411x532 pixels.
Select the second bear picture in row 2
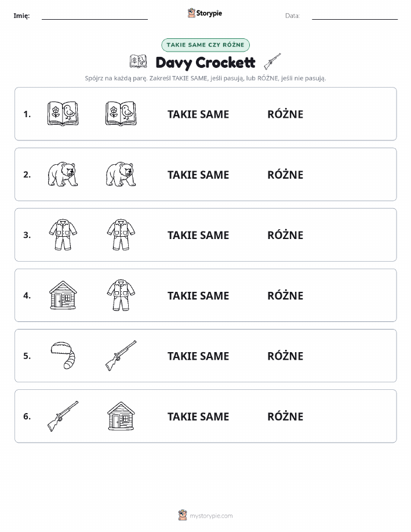click(121, 174)
